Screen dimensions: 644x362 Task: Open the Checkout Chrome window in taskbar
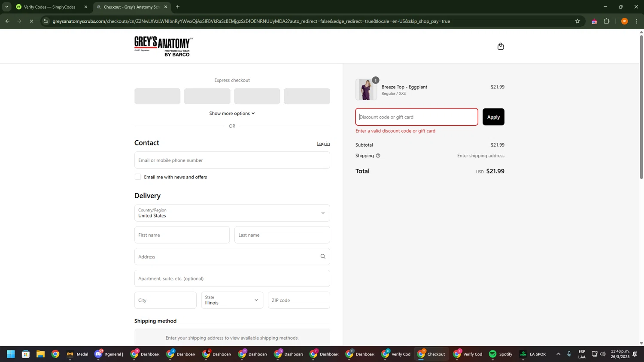[x=432, y=354]
